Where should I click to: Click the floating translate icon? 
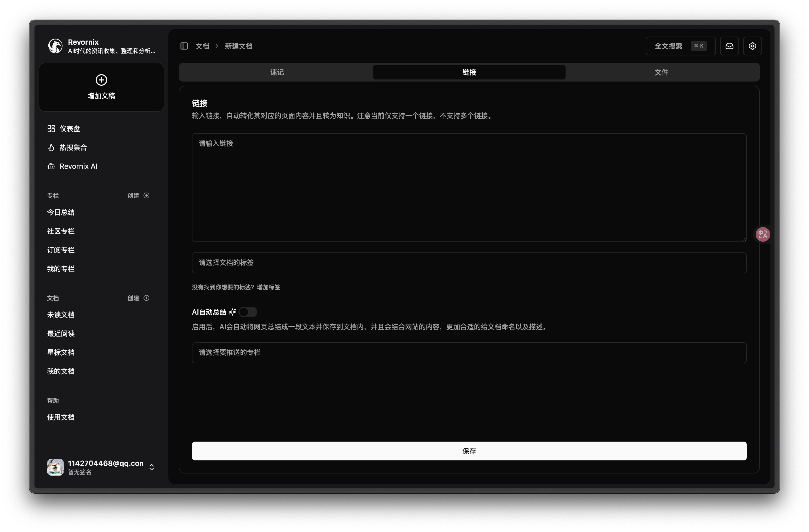(762, 234)
